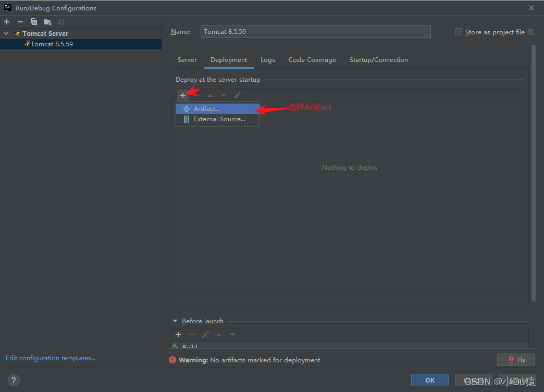Collapse the Tomcat Server tree node
Viewport: 544px width, 392px height.
pos(6,34)
